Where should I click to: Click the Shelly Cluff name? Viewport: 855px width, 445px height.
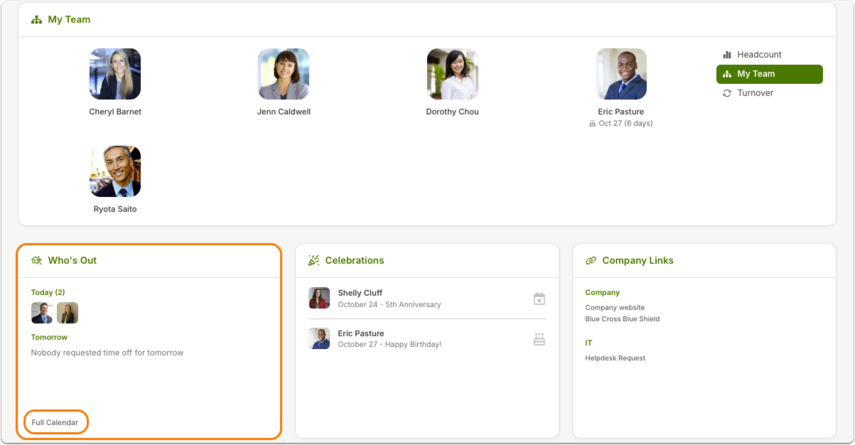coord(360,293)
